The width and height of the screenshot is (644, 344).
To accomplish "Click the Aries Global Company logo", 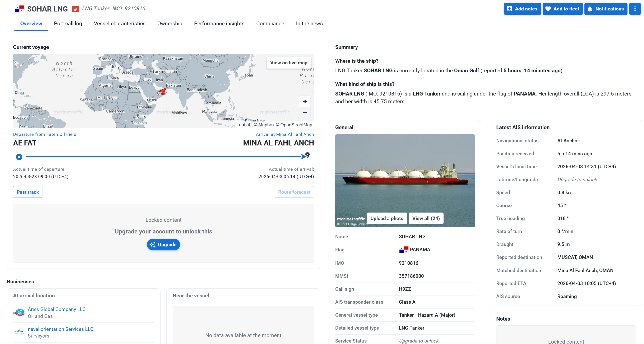I will click(x=19, y=312).
